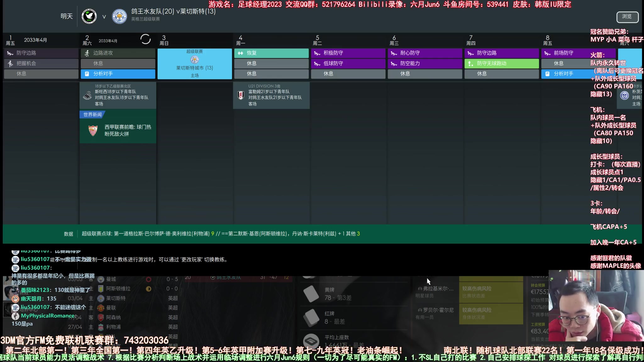Select Thursday's 防守无球跑动 session
The image size is (644, 362).
point(502,63)
